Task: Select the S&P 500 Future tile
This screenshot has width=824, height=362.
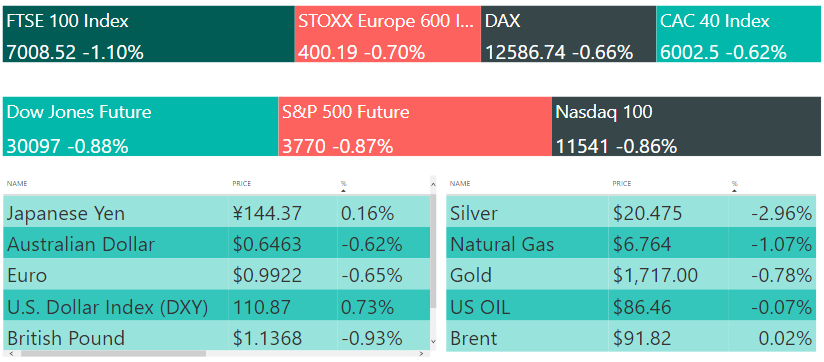Action: 415,126
